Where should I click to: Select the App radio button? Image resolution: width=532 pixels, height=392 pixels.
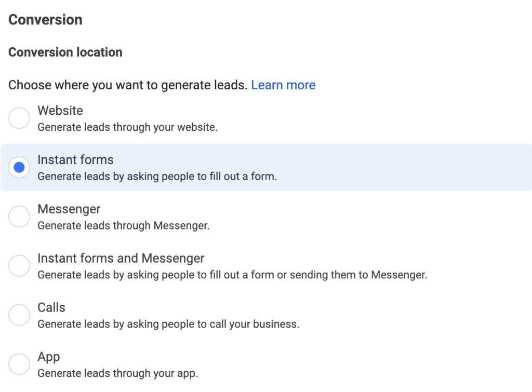(19, 364)
